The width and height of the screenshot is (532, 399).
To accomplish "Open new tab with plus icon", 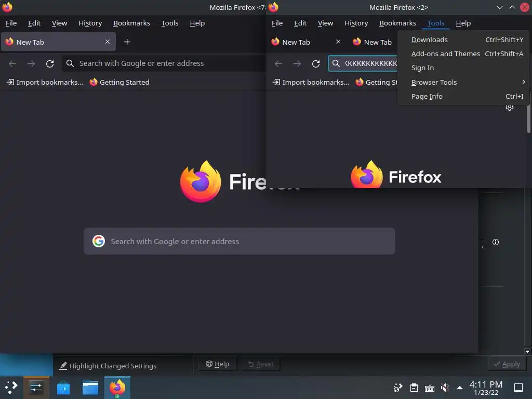I will coord(127,42).
